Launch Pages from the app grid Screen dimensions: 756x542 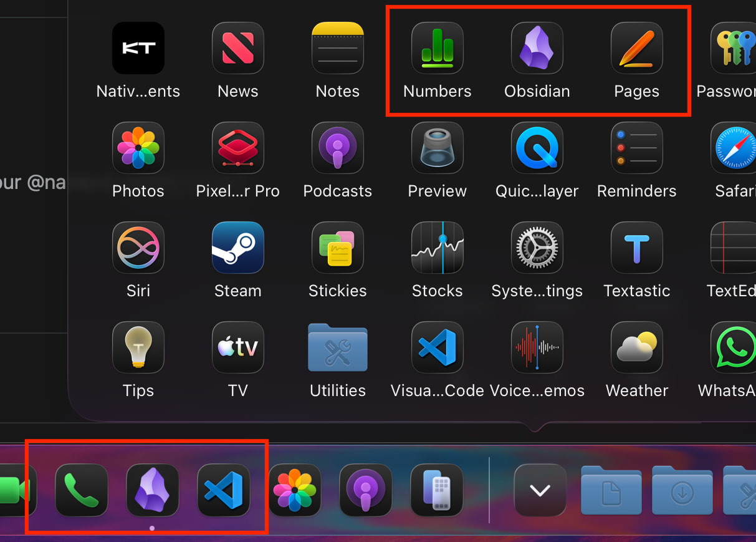636,49
